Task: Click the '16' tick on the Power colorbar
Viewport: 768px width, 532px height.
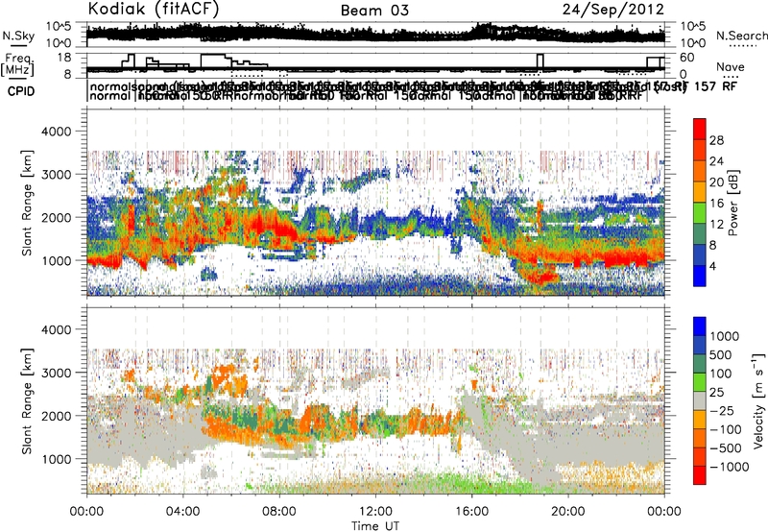Action: [x=716, y=204]
